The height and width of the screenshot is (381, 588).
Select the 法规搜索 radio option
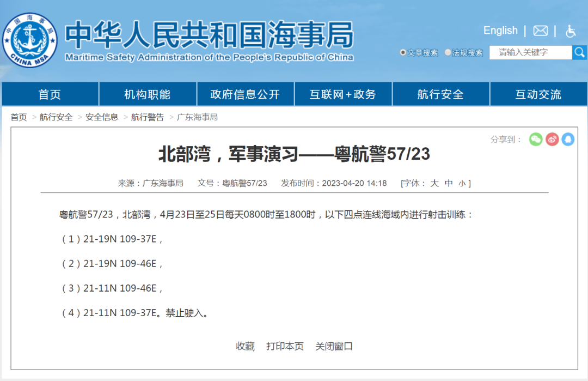pyautogui.click(x=448, y=53)
